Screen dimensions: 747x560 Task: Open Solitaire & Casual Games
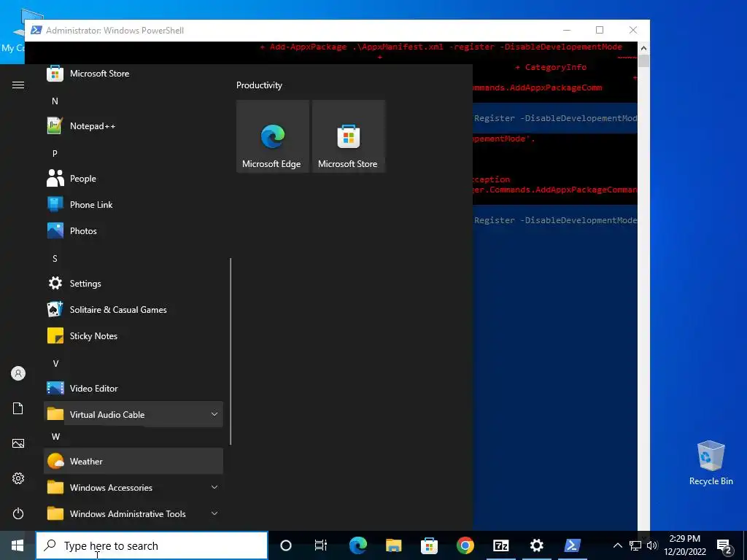point(133,309)
